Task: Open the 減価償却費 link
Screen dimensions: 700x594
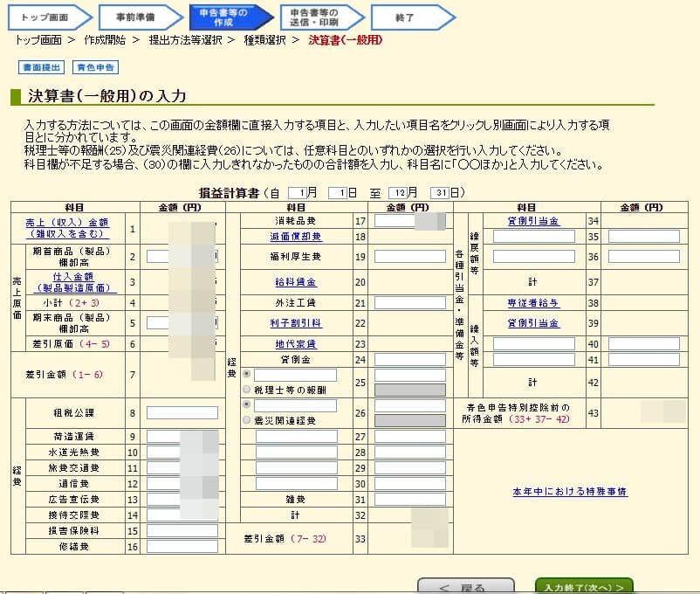Action: [x=296, y=237]
